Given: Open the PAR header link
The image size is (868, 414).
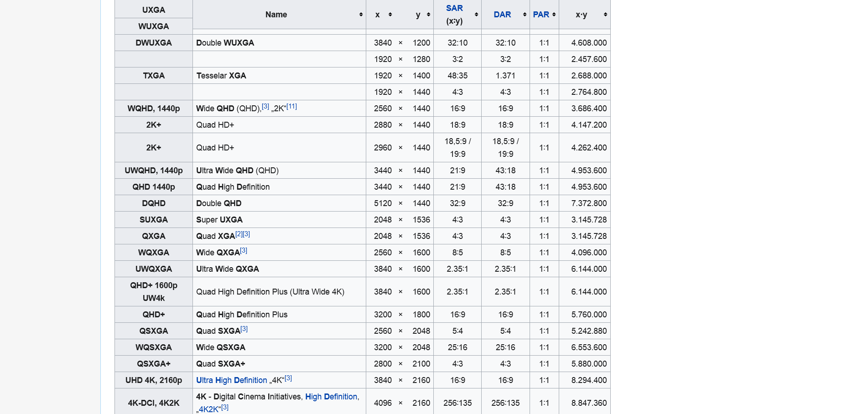Looking at the screenshot, I should [541, 14].
